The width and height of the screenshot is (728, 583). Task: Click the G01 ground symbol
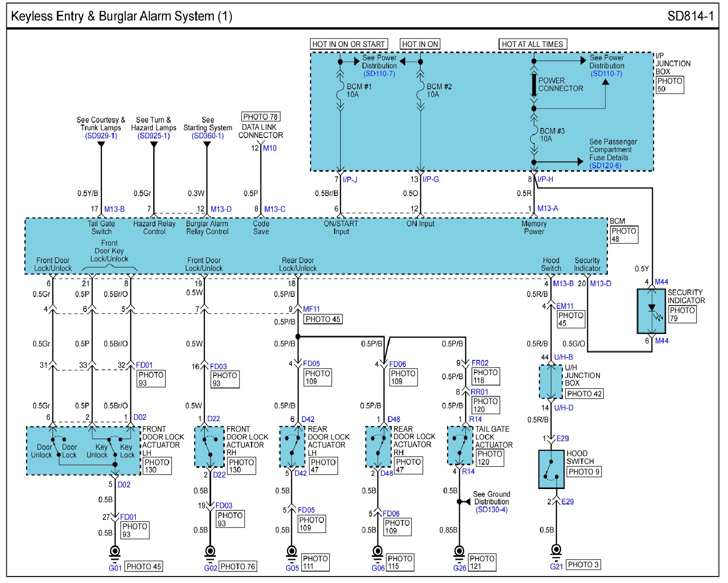pyautogui.click(x=114, y=553)
